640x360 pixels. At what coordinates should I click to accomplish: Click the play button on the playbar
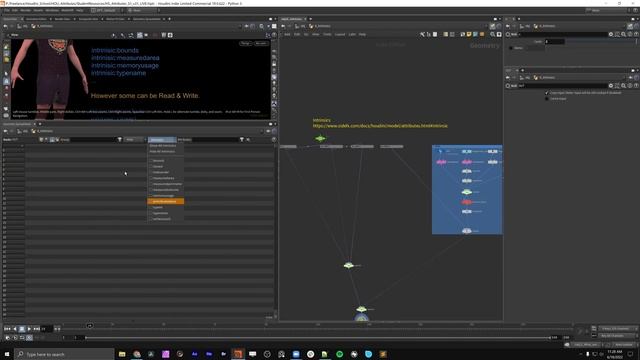[x=29, y=329]
